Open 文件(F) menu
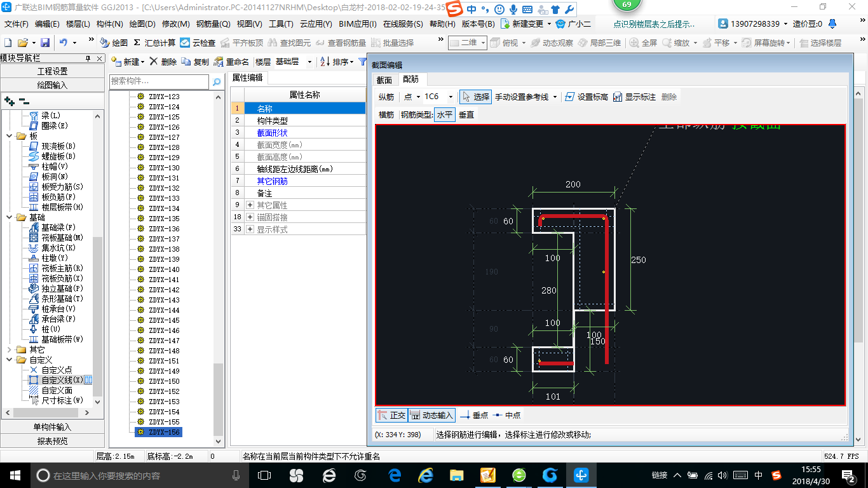Image resolution: width=868 pixels, height=488 pixels. coord(17,24)
